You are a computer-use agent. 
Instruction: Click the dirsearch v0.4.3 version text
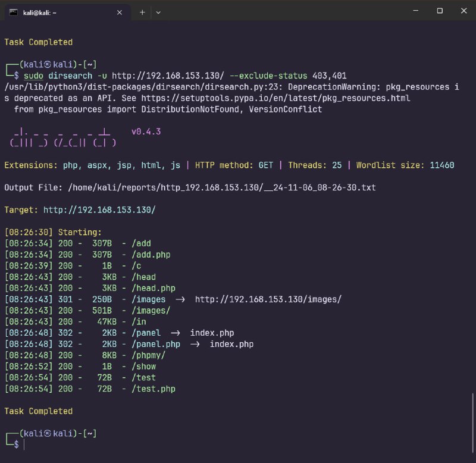(146, 132)
